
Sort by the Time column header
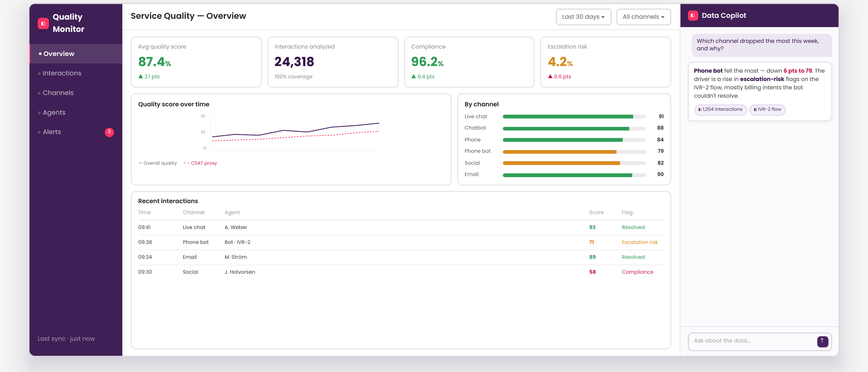click(144, 212)
